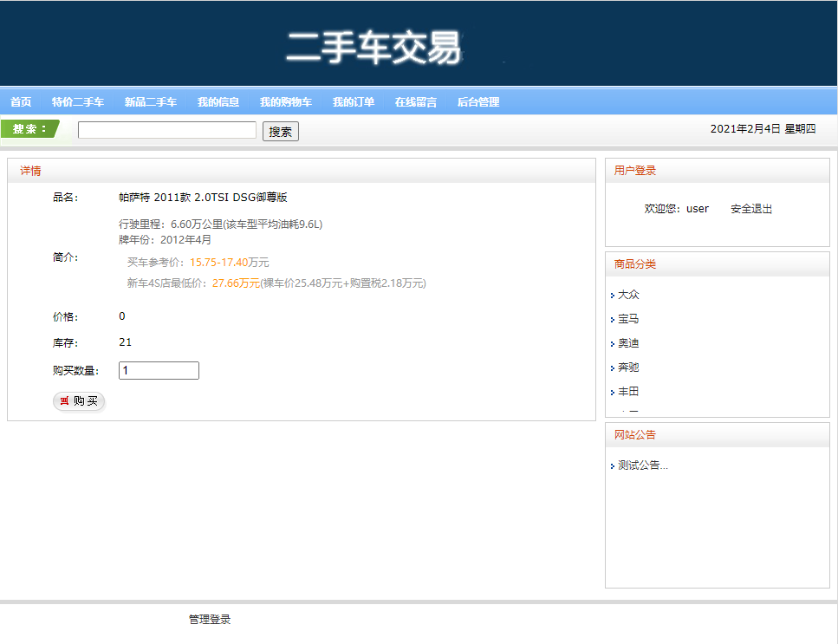Open the 新品二手车 section
This screenshot has width=838, height=644.
[x=149, y=101]
